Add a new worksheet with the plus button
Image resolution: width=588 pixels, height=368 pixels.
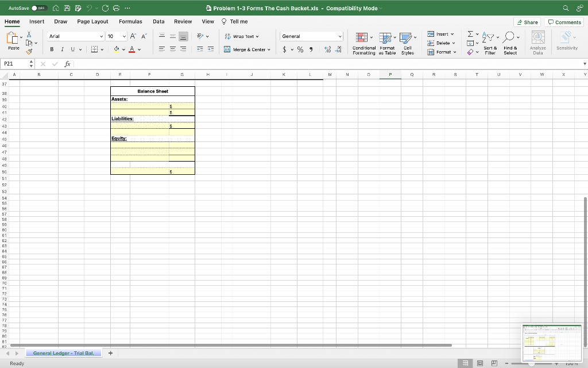click(110, 352)
